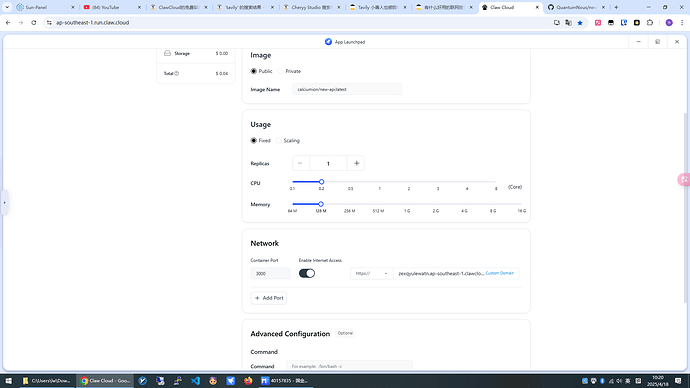Open the tab search dropdown arrow
Viewport: 690px width, 388px height.
[7, 7]
